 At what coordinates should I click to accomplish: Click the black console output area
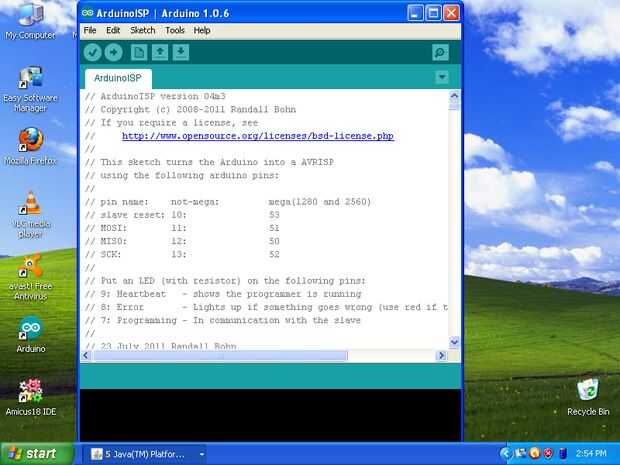[x=270, y=414]
